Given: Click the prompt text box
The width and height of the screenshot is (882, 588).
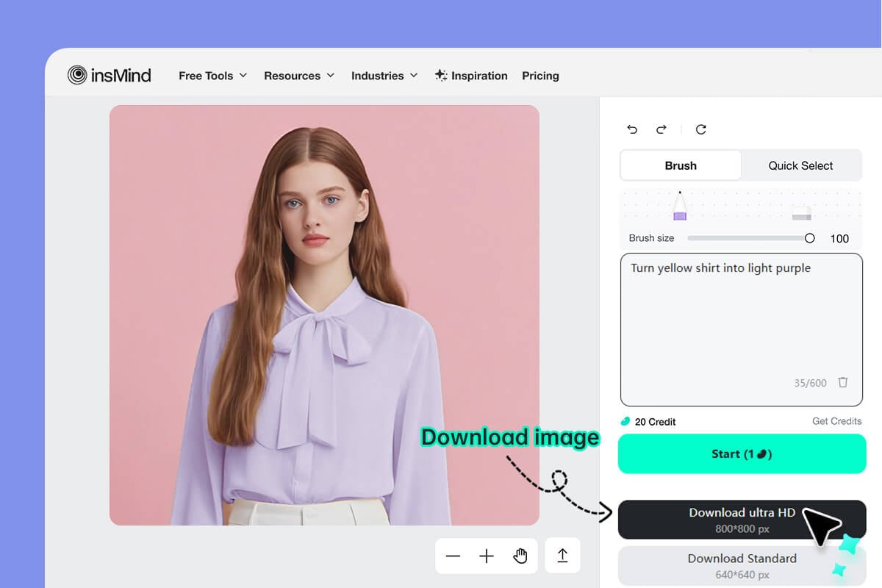Looking at the screenshot, I should click(742, 329).
